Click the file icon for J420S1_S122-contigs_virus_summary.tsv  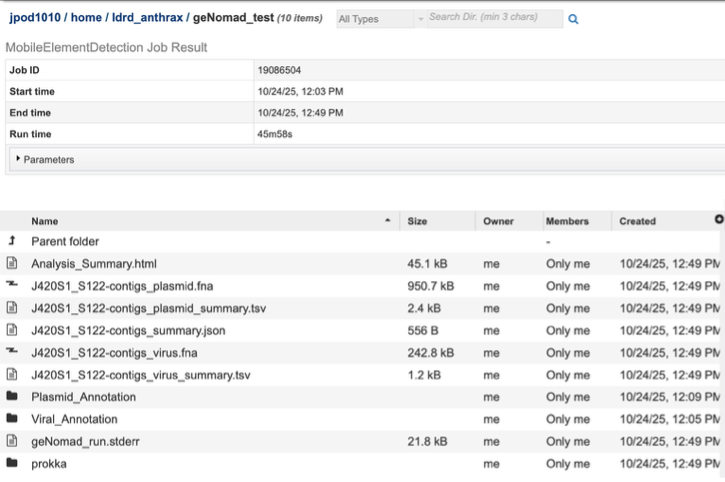tap(12, 374)
